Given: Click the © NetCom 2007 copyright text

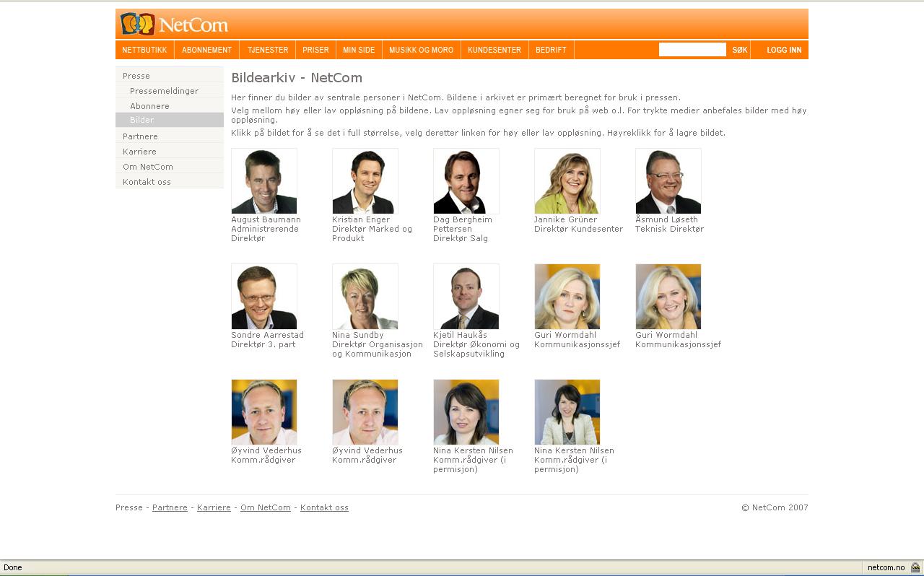Looking at the screenshot, I should (x=775, y=507).
